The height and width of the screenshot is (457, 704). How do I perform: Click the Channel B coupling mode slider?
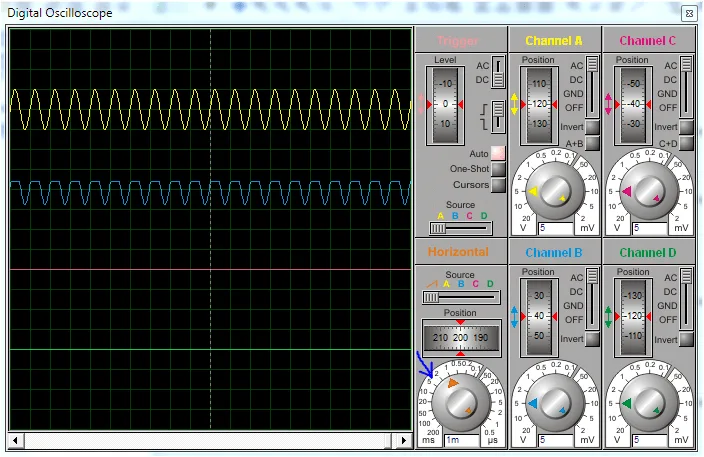click(x=593, y=298)
